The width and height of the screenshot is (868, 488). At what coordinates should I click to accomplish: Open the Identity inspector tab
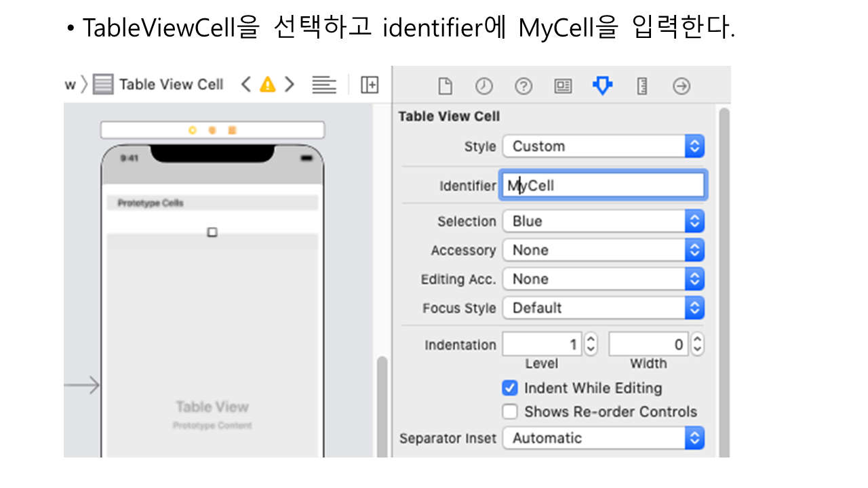pos(563,86)
